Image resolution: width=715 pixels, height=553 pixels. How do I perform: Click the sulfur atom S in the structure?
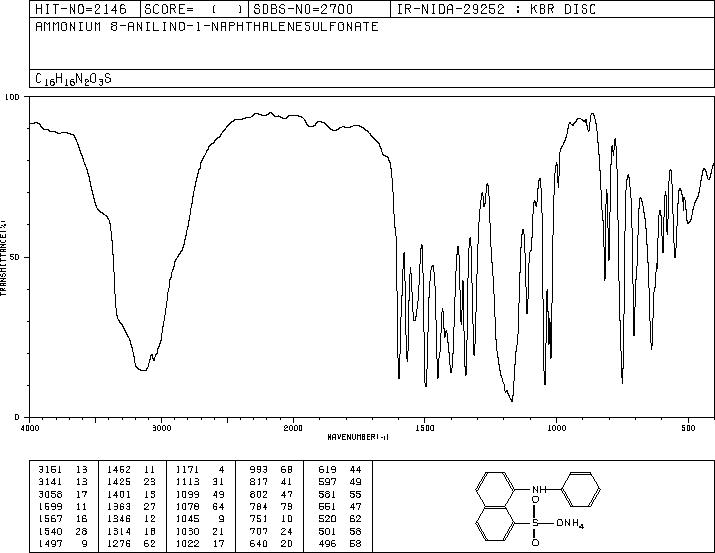[x=535, y=523]
